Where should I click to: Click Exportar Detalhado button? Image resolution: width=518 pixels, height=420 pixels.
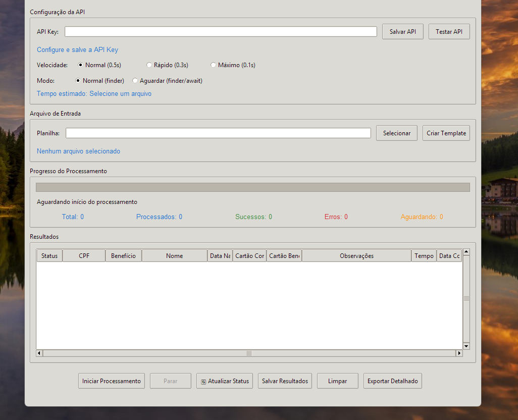[392, 381]
